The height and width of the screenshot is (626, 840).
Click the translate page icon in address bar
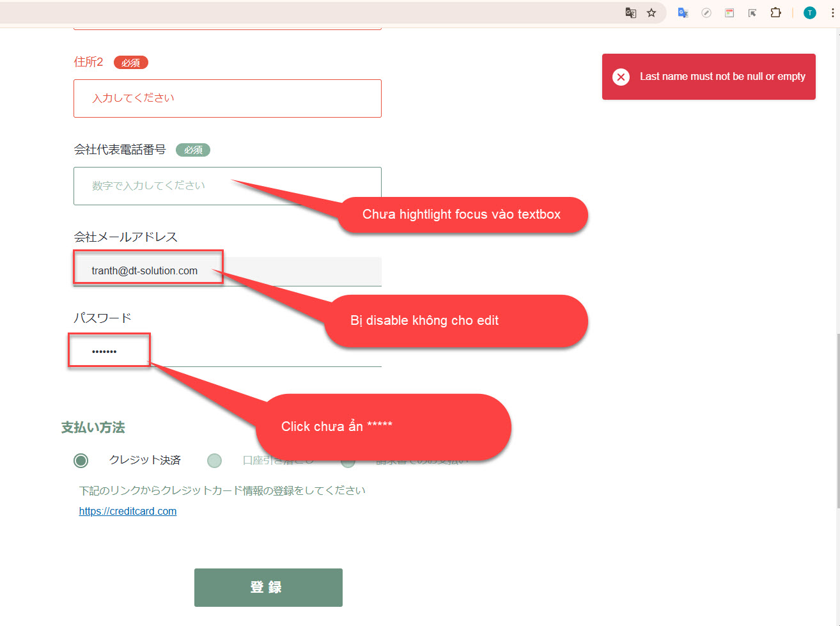point(630,13)
